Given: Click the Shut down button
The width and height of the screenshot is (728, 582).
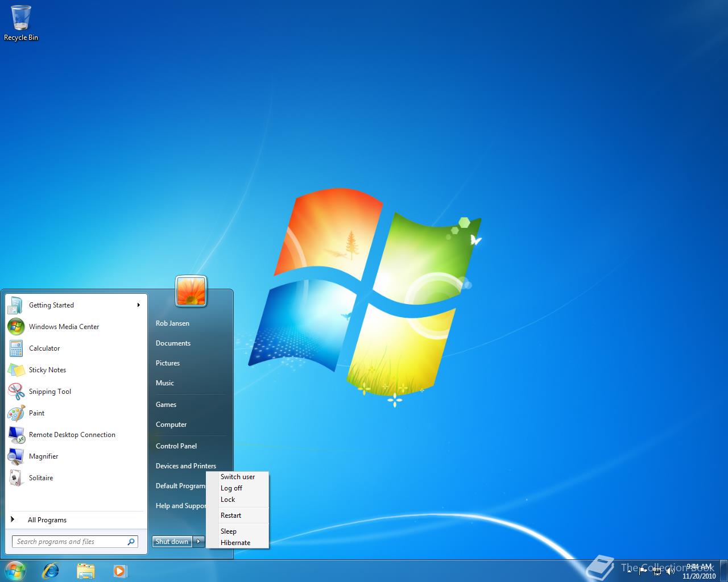Looking at the screenshot, I should tap(172, 542).
